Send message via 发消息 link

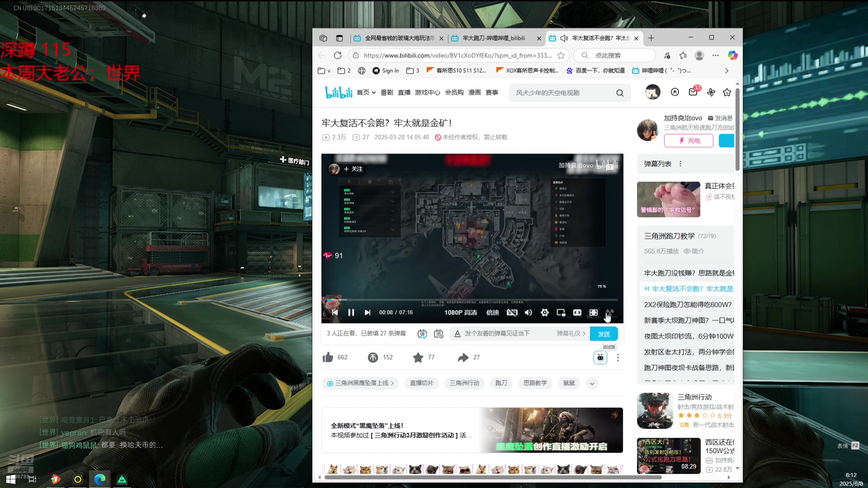pyautogui.click(x=720, y=118)
